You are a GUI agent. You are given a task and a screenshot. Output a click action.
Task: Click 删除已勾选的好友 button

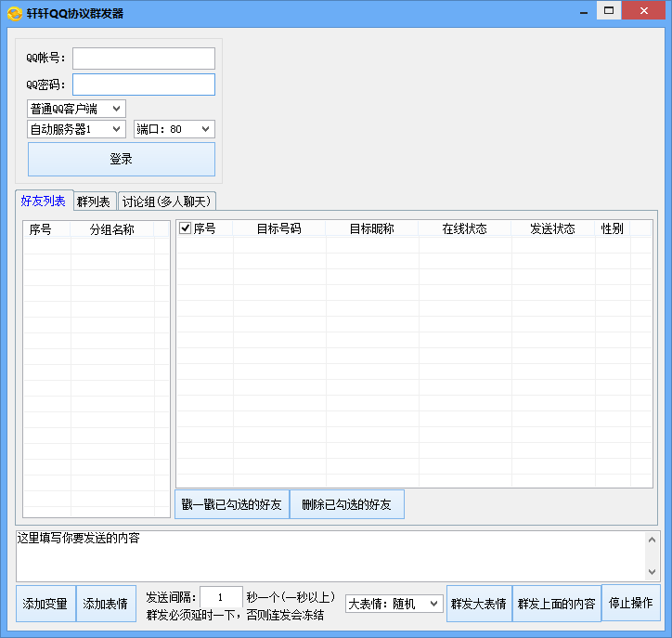tap(347, 504)
